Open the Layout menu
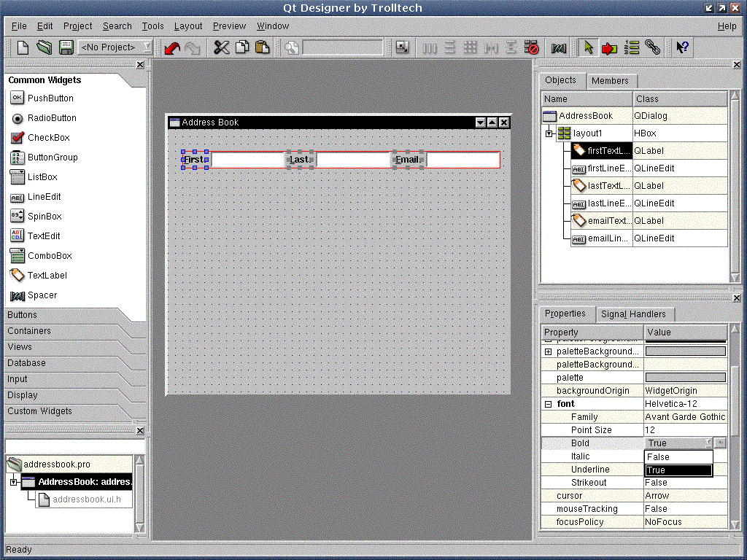 pyautogui.click(x=187, y=26)
